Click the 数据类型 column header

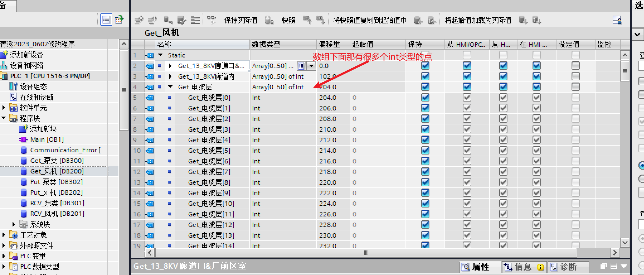(x=283, y=44)
